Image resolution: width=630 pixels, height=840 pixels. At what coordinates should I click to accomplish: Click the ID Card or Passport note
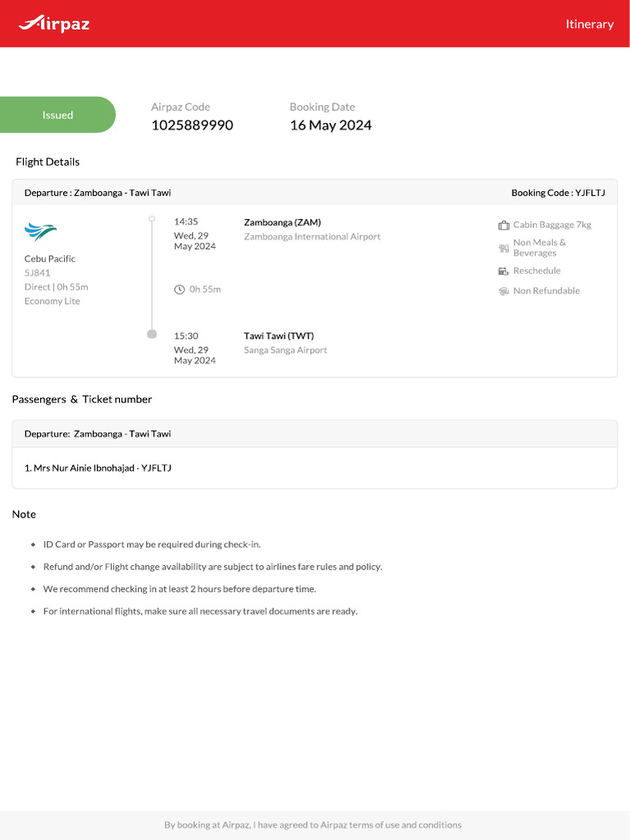click(152, 545)
